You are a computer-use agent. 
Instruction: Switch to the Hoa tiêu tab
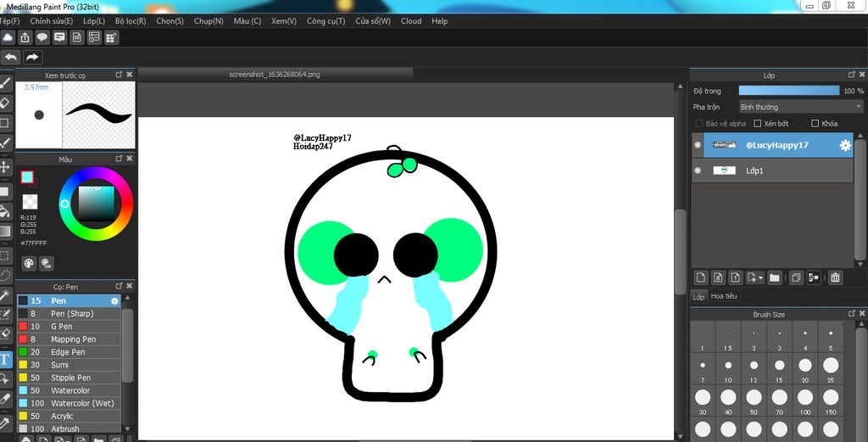[x=724, y=296]
